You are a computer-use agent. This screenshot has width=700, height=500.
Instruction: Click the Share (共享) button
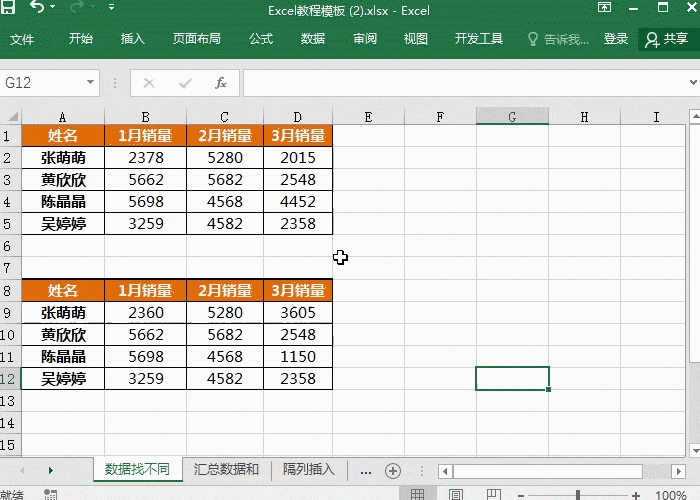click(x=667, y=39)
